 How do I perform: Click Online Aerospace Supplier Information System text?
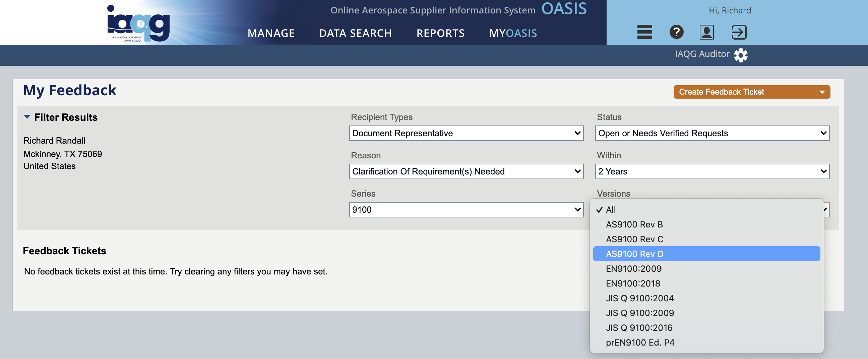(x=433, y=10)
